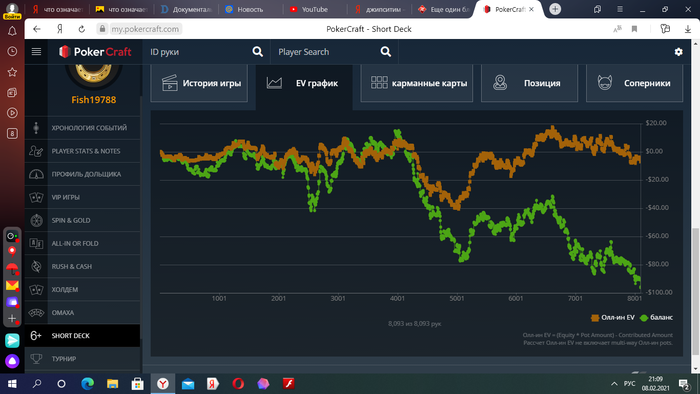Open the История игры tab
The width and height of the screenshot is (700, 394).
pyautogui.click(x=199, y=83)
